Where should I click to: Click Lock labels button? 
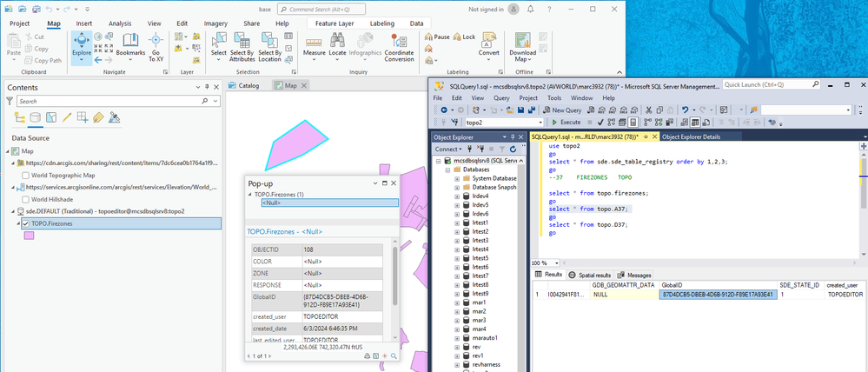point(465,37)
